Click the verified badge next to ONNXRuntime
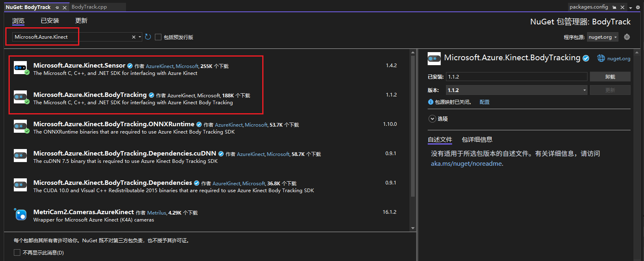The image size is (644, 261). (x=199, y=125)
